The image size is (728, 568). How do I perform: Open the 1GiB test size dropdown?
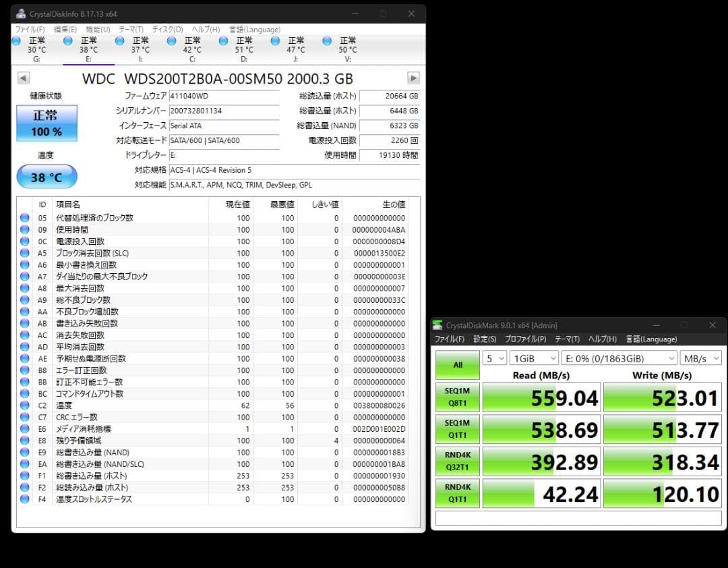coord(535,358)
